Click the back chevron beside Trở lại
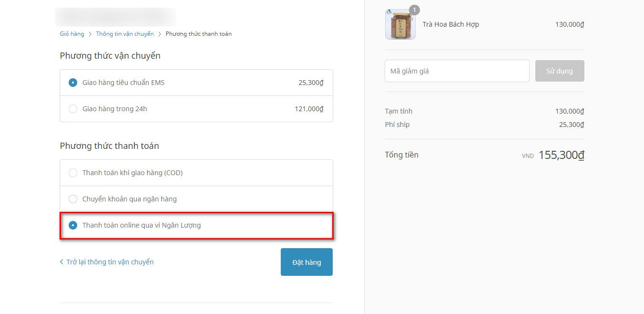 click(61, 262)
